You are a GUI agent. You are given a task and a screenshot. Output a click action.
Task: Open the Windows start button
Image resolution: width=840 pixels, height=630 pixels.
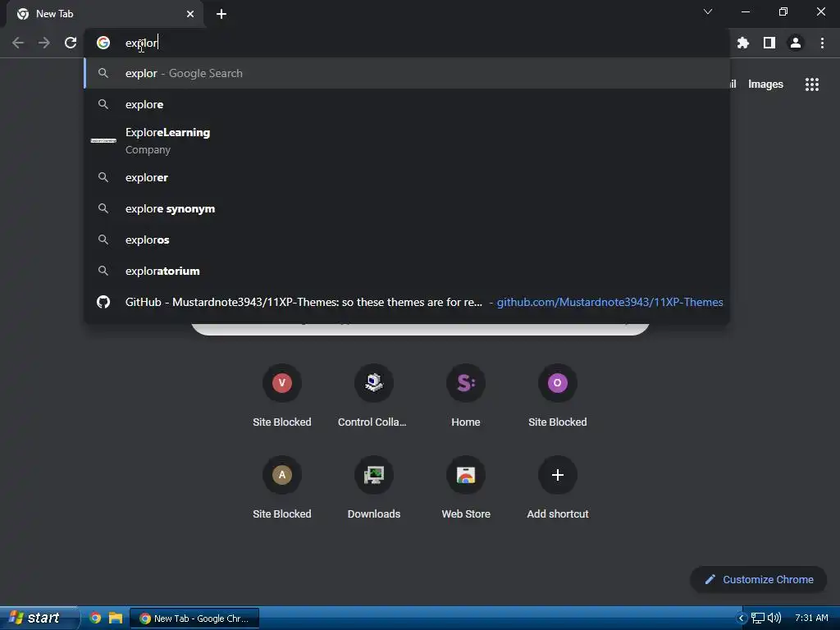(x=39, y=618)
